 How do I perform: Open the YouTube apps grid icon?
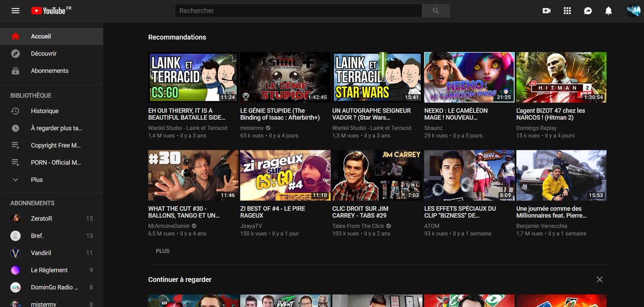tap(567, 11)
